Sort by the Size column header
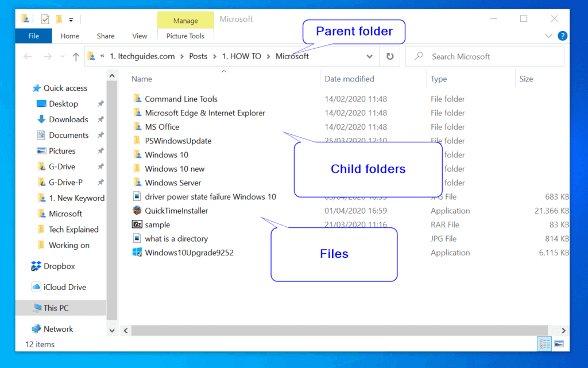Image resolution: width=588 pixels, height=368 pixels. click(526, 79)
